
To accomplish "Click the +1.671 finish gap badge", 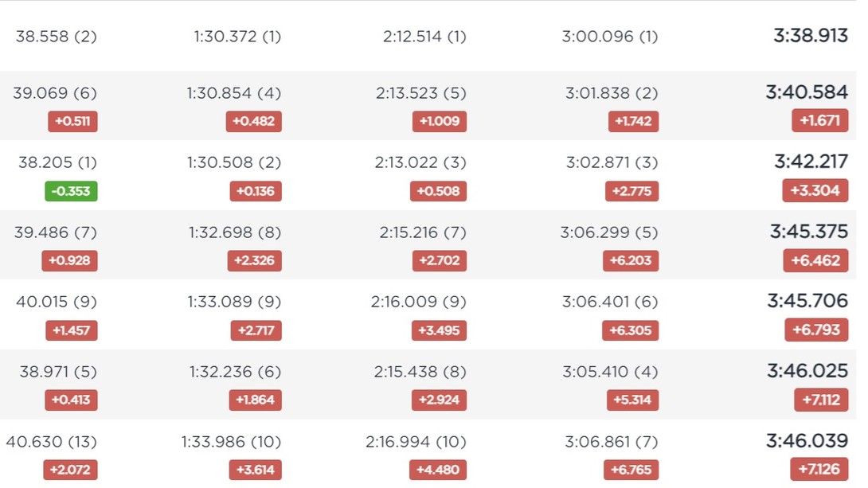I will [820, 120].
